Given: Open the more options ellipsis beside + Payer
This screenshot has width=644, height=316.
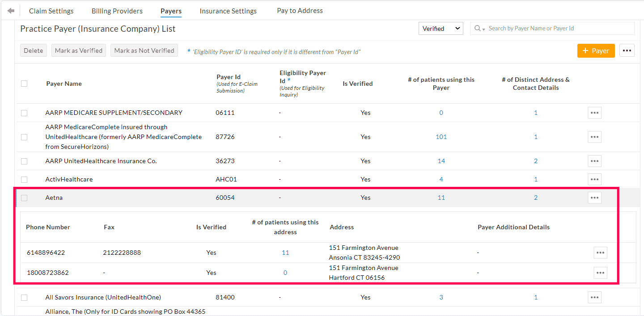Looking at the screenshot, I should pyautogui.click(x=627, y=51).
